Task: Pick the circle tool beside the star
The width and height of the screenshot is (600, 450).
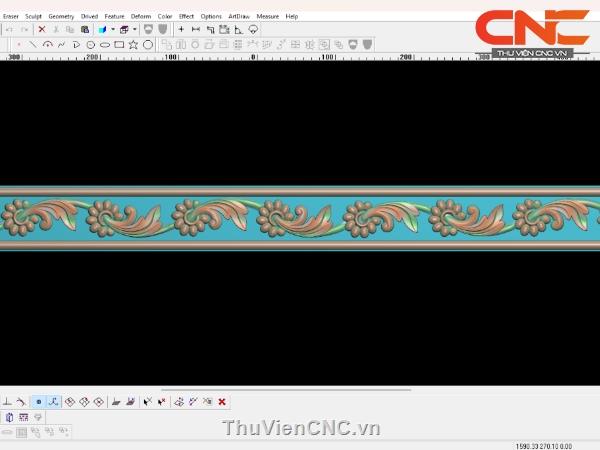Action: [x=148, y=45]
